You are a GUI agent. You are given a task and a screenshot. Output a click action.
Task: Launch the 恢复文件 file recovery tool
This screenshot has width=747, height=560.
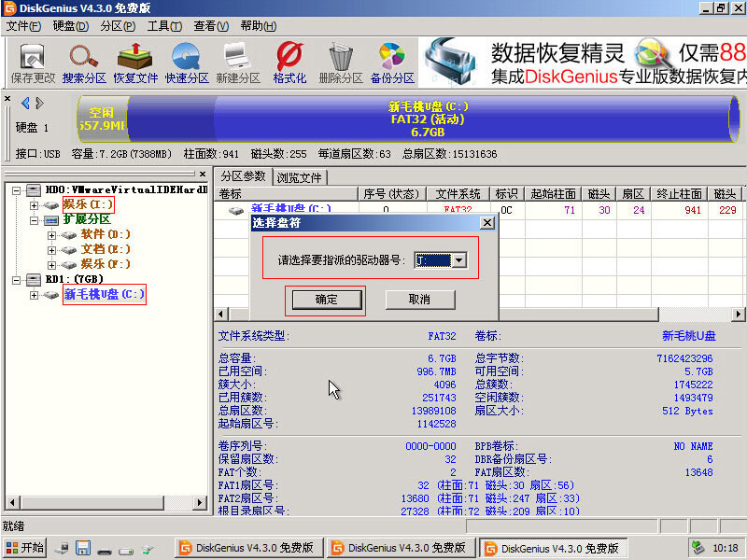(x=135, y=63)
